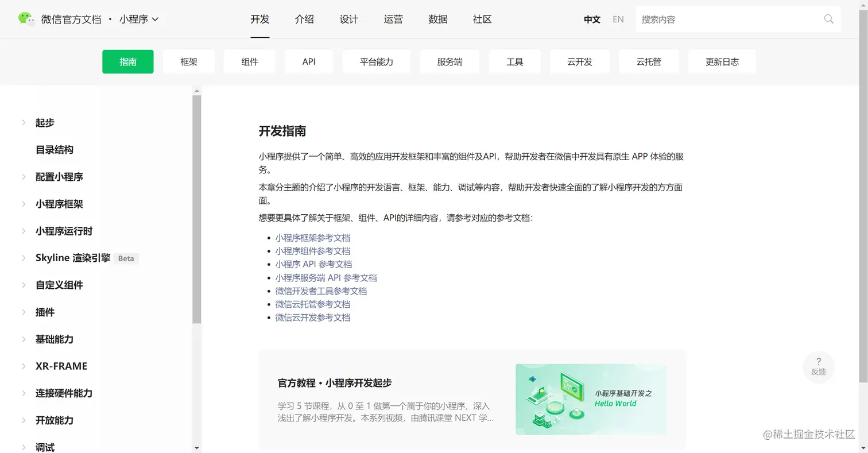Switch to the 运营 top navigation tab
The width and height of the screenshot is (868, 453).
click(x=393, y=19)
